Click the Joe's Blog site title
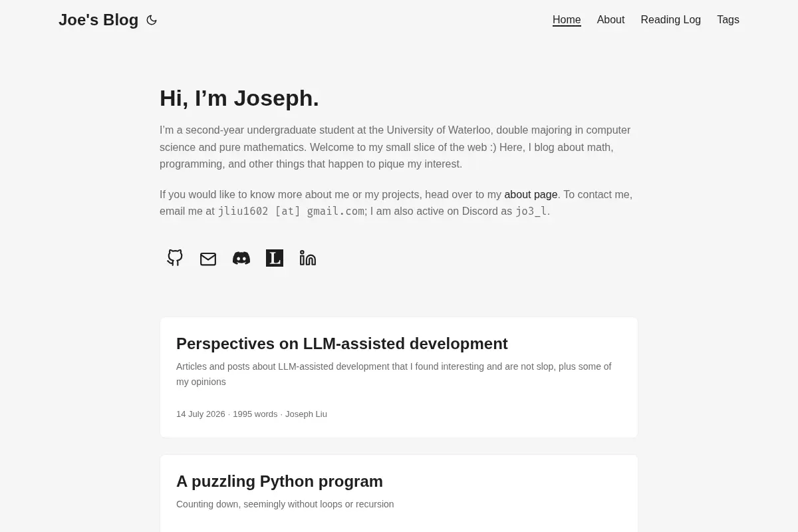 click(98, 20)
